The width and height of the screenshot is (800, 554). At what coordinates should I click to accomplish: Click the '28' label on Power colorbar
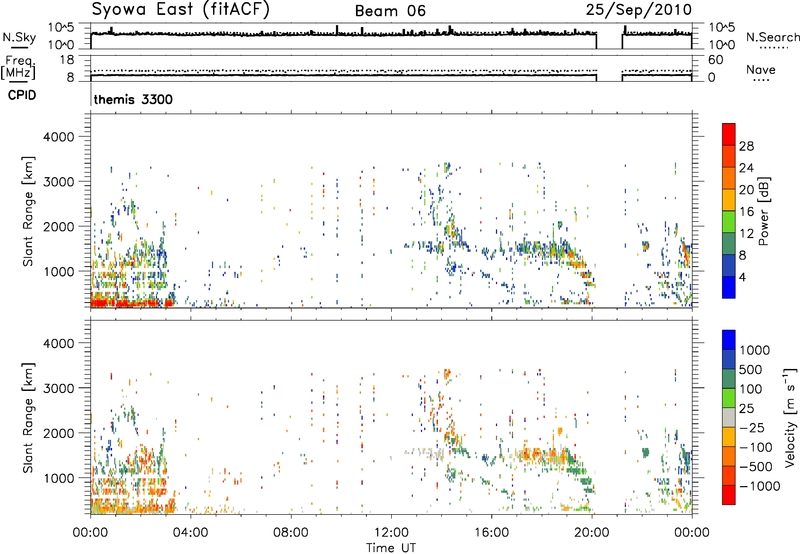[x=746, y=146]
